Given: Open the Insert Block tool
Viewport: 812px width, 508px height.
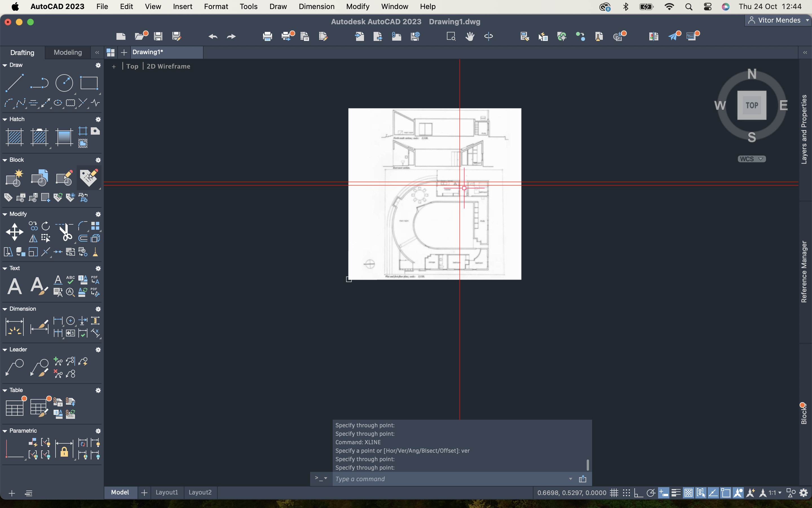Looking at the screenshot, I should coord(39,178).
